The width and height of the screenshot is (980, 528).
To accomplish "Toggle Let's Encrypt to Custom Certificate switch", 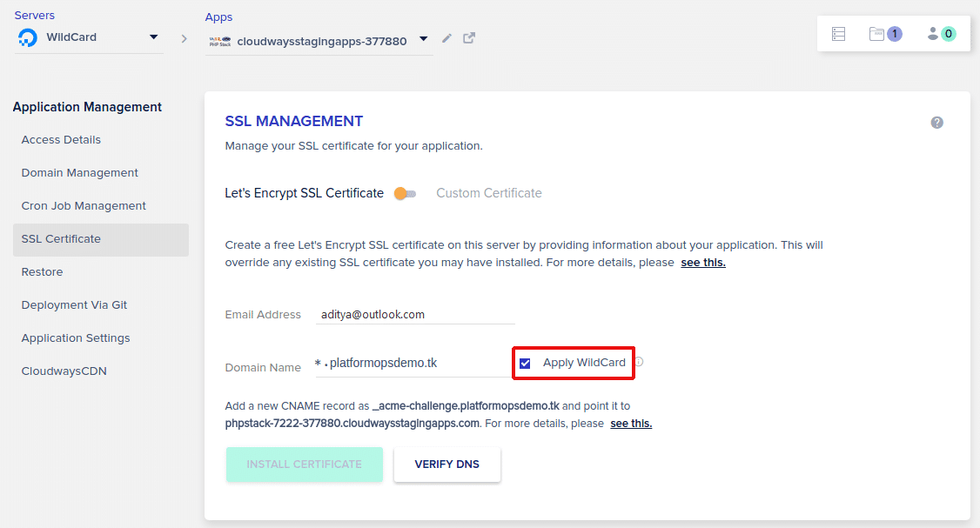I will [405, 194].
